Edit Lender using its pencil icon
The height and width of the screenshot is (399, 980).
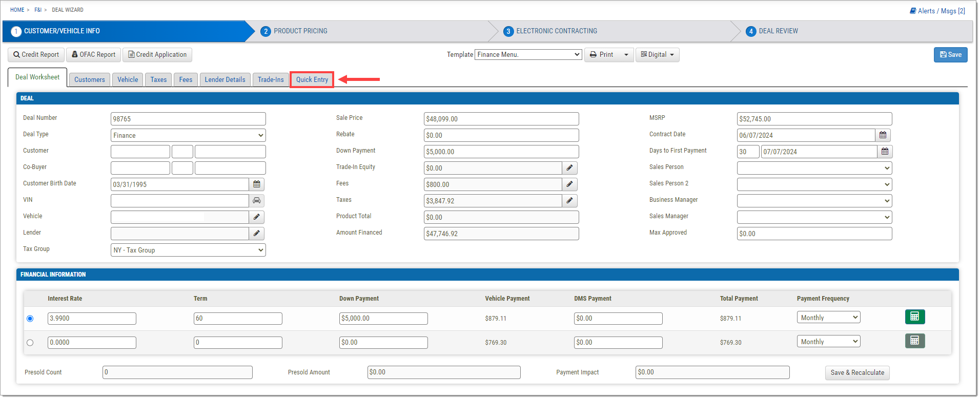point(257,234)
